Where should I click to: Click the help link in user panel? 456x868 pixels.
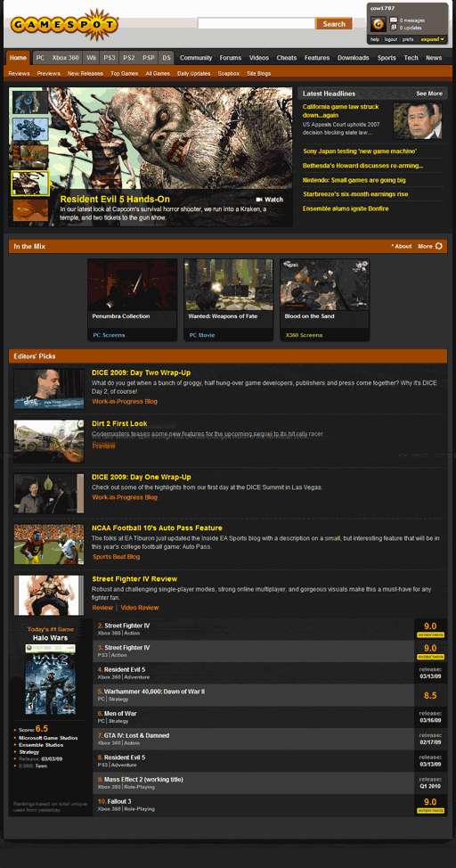point(375,39)
